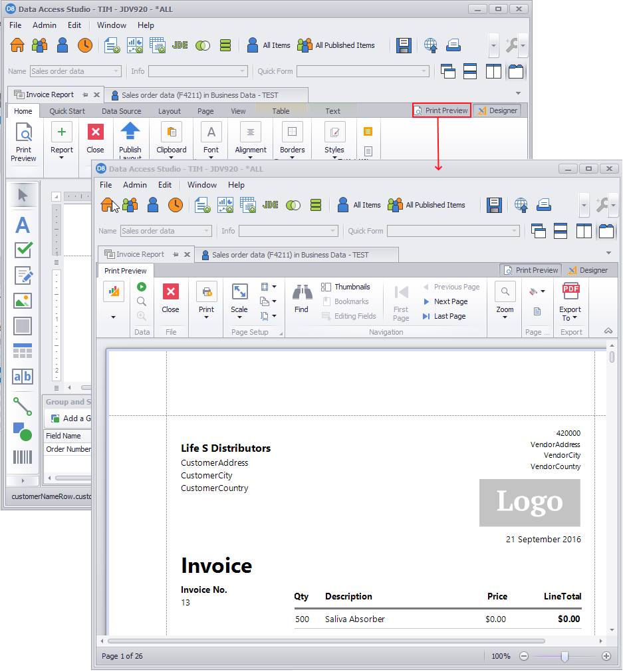Switch to Designer view toggle in front window

(587, 270)
